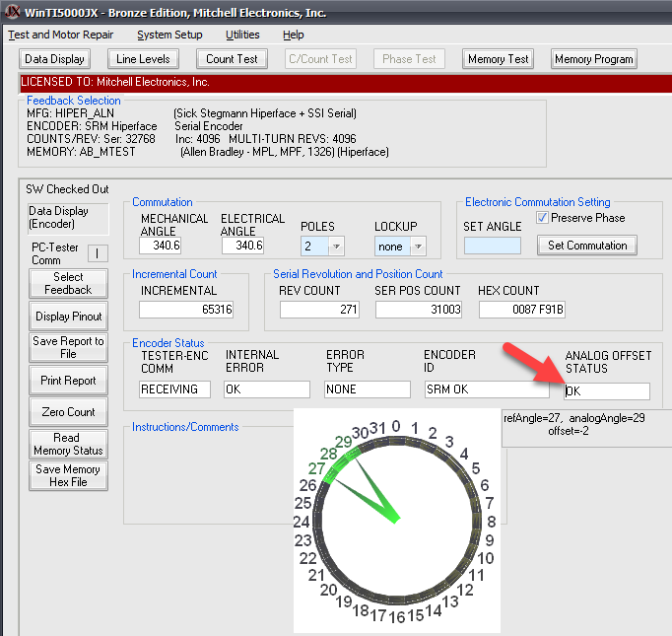672x636 pixels.
Task: Expand the POLES dropdown
Action: point(336,247)
